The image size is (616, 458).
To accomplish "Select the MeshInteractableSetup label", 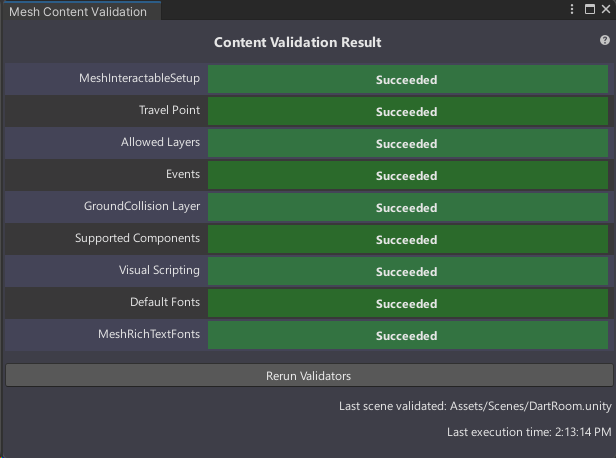I will click(x=139, y=78).
